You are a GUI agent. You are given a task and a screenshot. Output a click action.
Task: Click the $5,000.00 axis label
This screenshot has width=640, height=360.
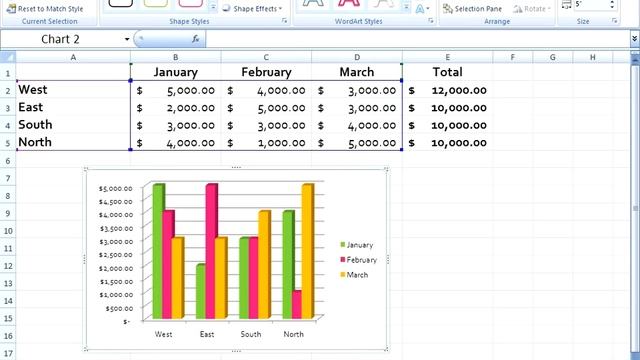coord(116,188)
